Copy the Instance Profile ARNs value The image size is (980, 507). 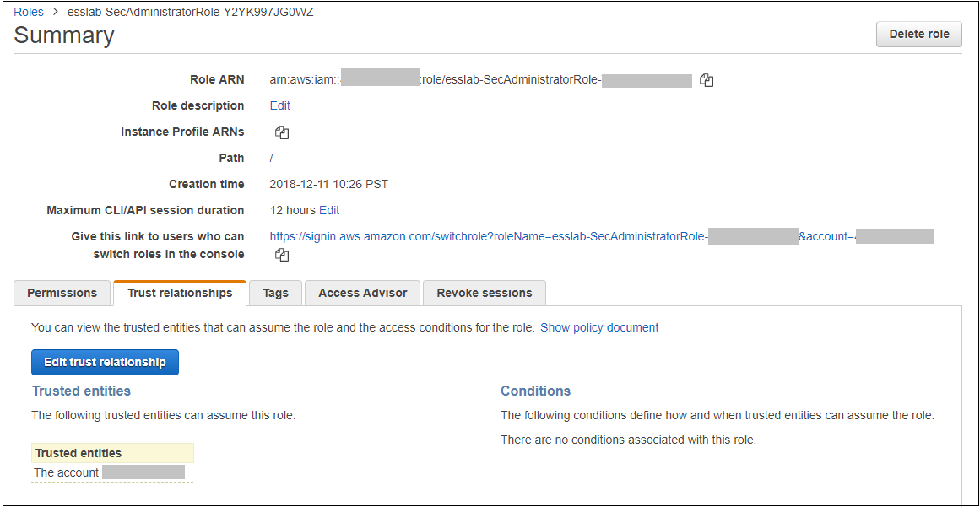click(282, 132)
